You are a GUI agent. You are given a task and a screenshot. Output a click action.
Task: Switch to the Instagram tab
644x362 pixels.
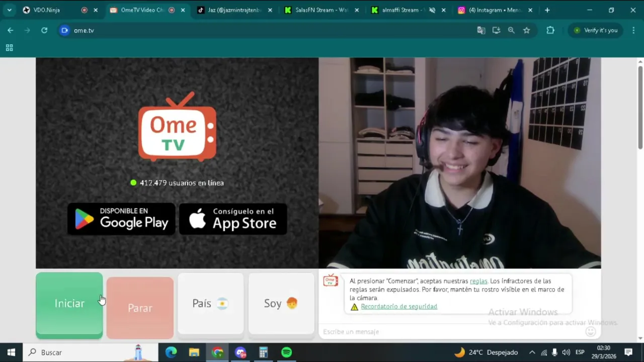496,10
